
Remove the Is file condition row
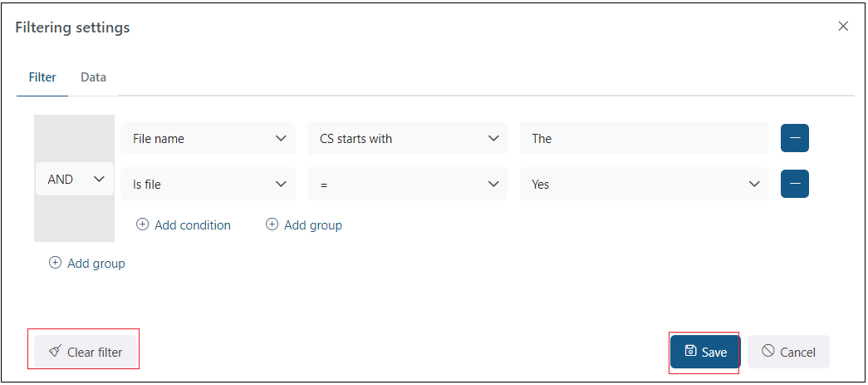coord(794,184)
